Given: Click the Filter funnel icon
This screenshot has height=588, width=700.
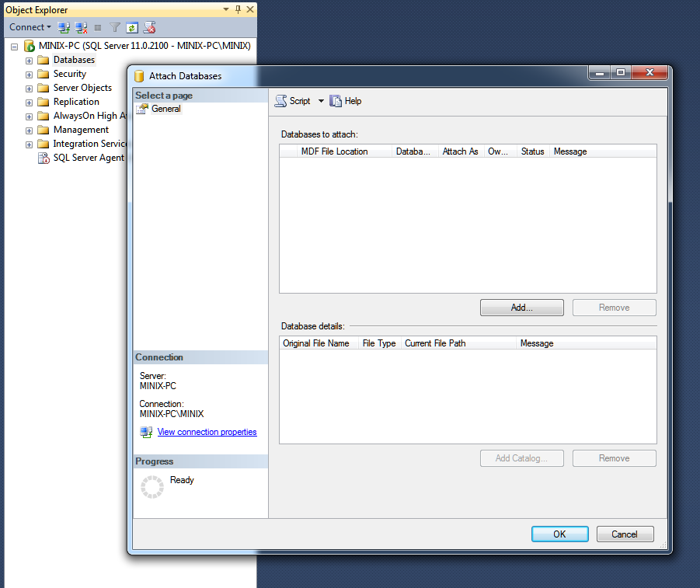Looking at the screenshot, I should tap(115, 27).
